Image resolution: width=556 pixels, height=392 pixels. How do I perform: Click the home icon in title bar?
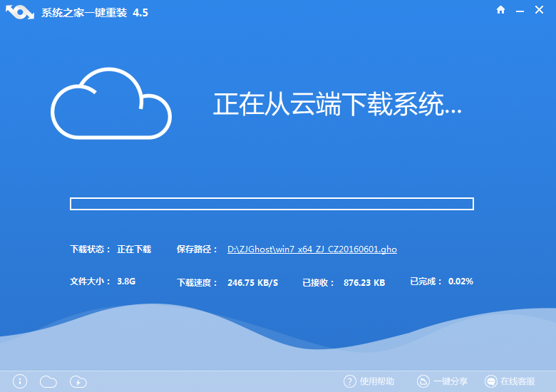click(x=501, y=10)
